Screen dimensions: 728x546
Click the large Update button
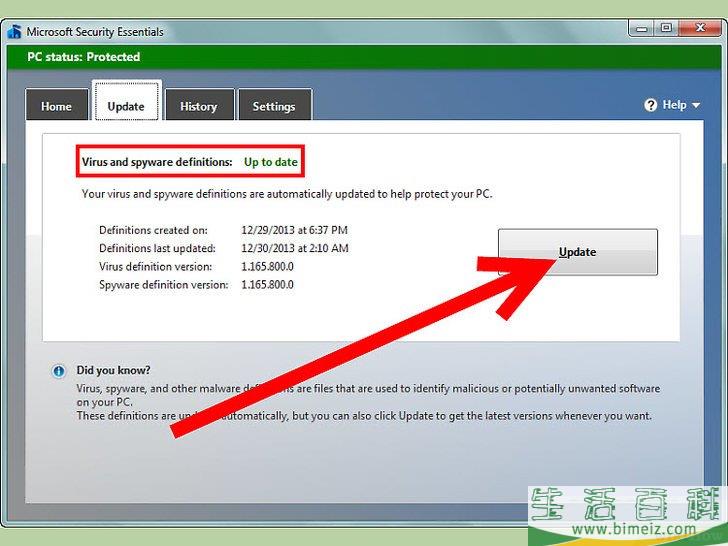578,252
